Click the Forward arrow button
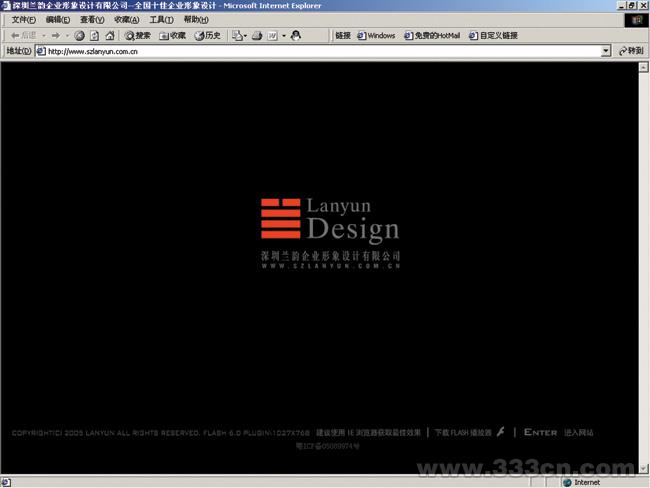Screen dimensions: 650x488 click(x=55, y=35)
